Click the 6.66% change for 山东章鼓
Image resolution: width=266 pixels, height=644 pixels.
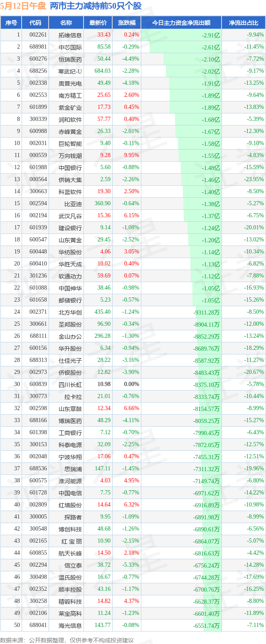(x=132, y=408)
